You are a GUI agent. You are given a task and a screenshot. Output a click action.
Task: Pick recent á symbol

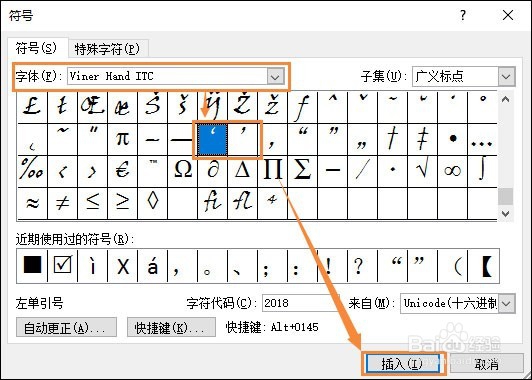(x=152, y=266)
